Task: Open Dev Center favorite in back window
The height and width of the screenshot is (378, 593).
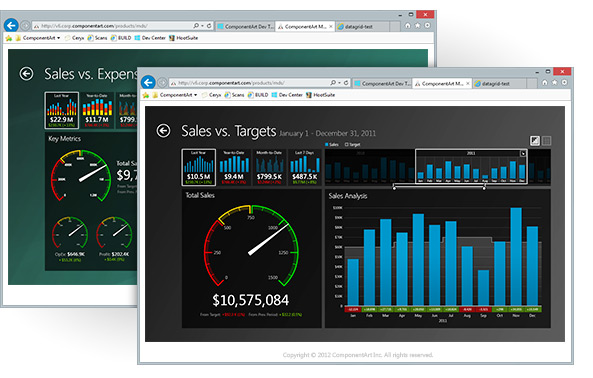Action: tap(150, 38)
